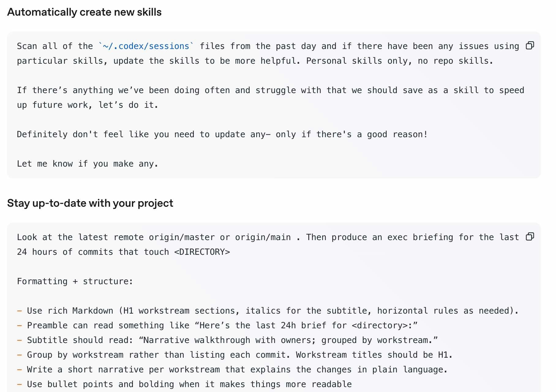Viewport: 556px width, 392px height.
Task: Click the <DIRECTORY> placeholder in uppercase
Action: tap(202, 252)
